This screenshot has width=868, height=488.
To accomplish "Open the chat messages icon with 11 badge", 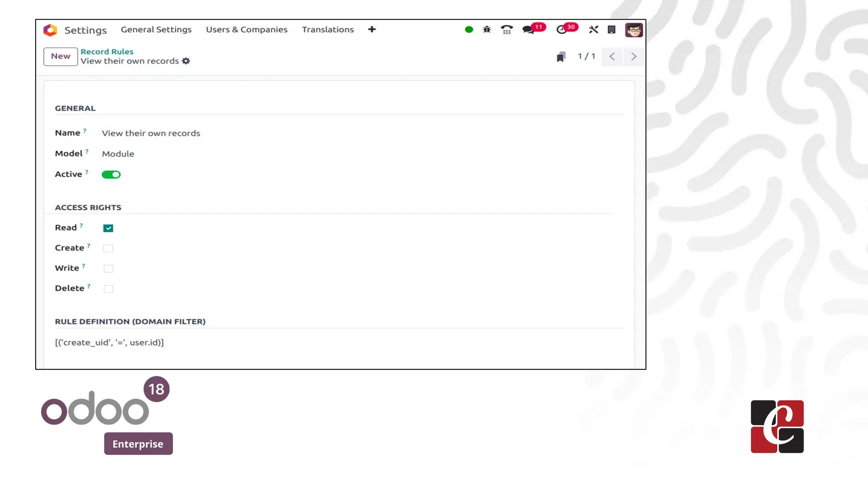I will point(528,30).
